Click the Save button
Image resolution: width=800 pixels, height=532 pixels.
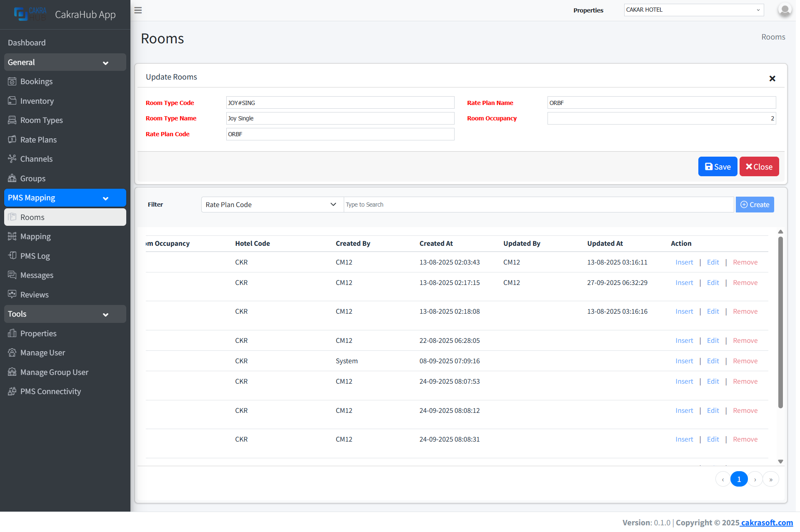click(717, 167)
